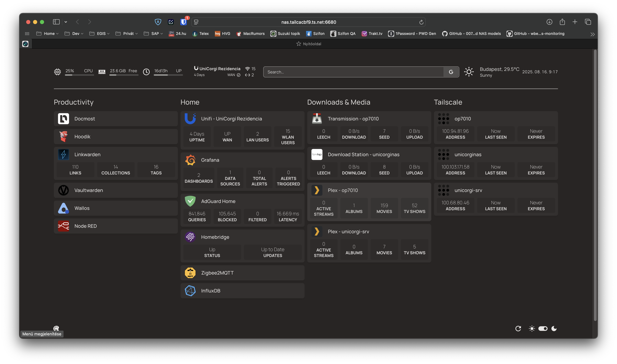Reload the page in address bar

click(x=421, y=22)
